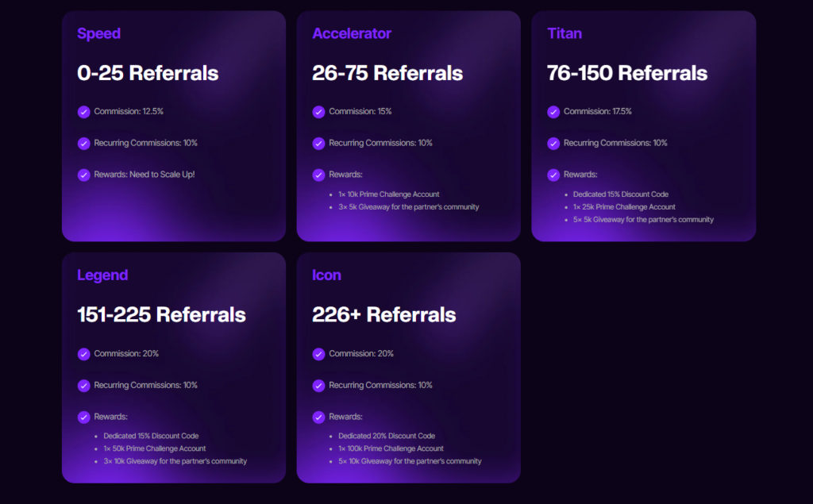Click check icon beside Rewards: Need to Scale Up!
813x504 pixels.
tap(84, 175)
